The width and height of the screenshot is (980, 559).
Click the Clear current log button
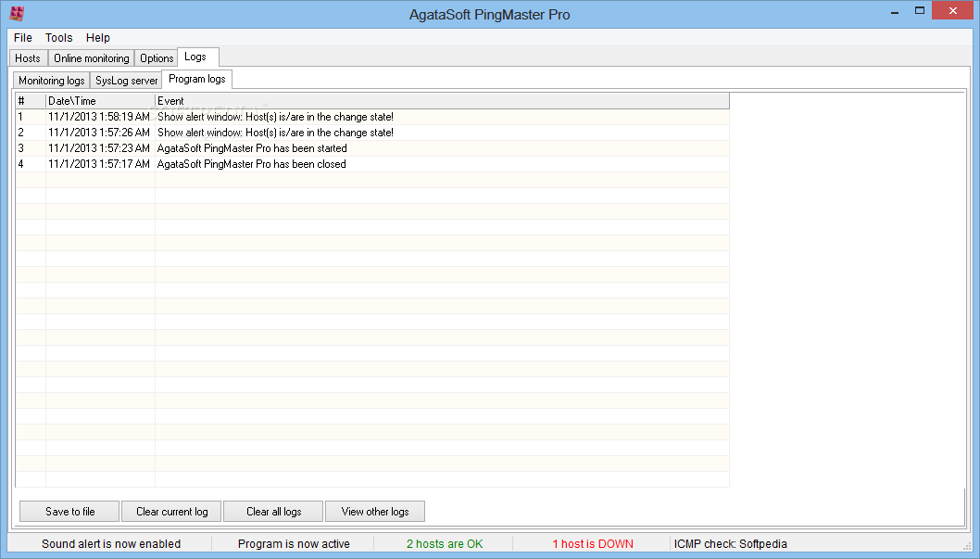point(172,512)
